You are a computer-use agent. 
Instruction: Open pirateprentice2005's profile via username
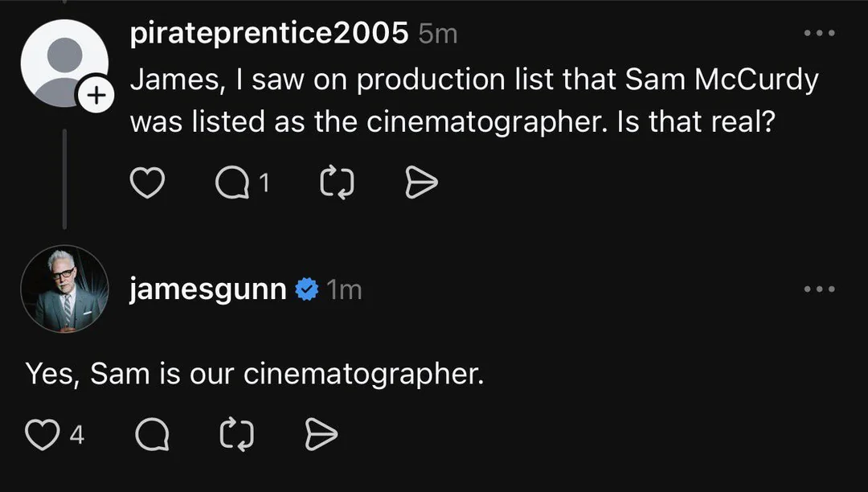(268, 34)
